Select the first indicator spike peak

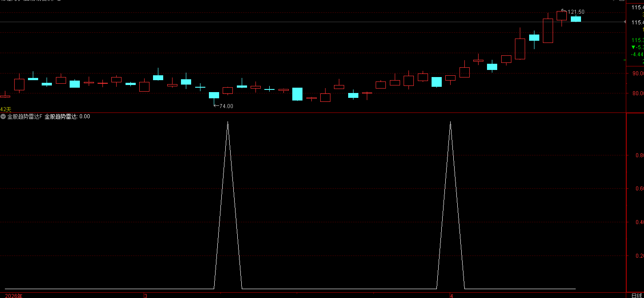tap(228, 122)
